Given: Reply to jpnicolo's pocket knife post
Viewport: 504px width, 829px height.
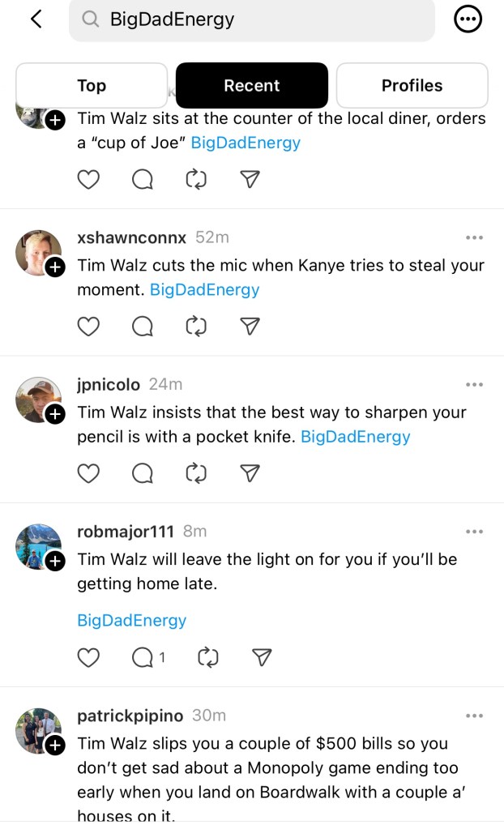Looking at the screenshot, I should pyautogui.click(x=143, y=472).
